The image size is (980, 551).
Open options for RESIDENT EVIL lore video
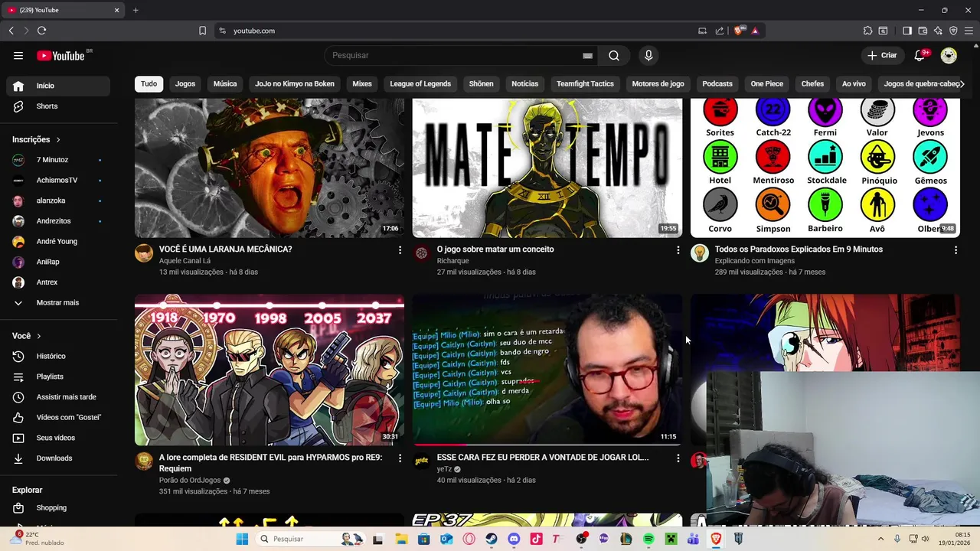tap(400, 458)
